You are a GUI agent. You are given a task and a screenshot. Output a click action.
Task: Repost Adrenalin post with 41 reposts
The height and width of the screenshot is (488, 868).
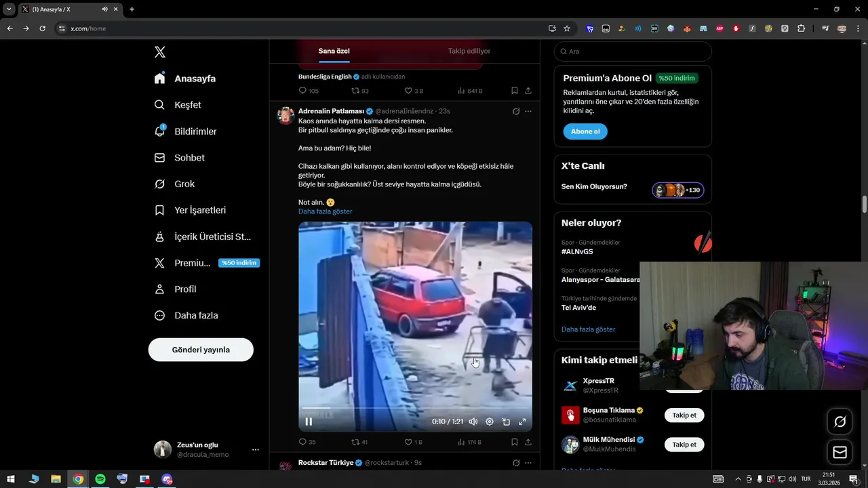click(359, 442)
